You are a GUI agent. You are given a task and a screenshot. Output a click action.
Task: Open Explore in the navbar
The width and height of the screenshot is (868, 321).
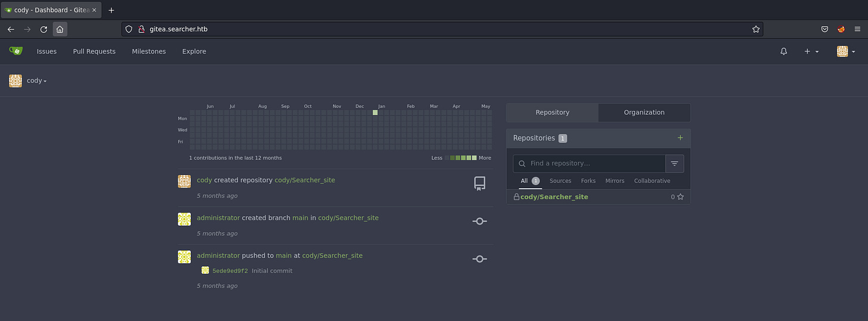[194, 52]
